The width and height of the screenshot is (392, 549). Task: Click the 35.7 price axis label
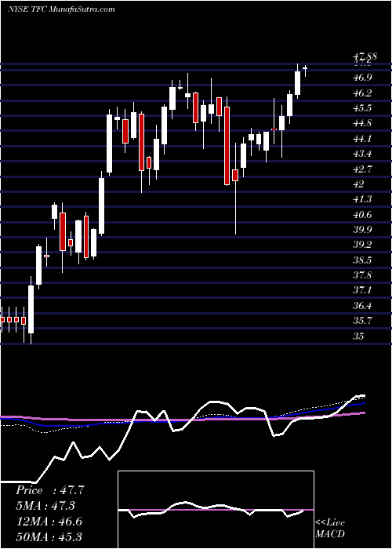coord(363,321)
